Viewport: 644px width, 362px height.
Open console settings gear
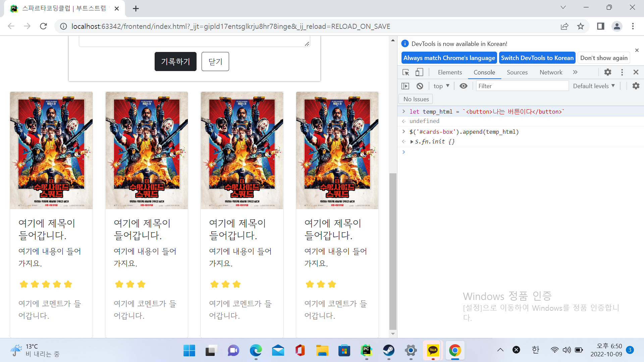tap(636, 86)
